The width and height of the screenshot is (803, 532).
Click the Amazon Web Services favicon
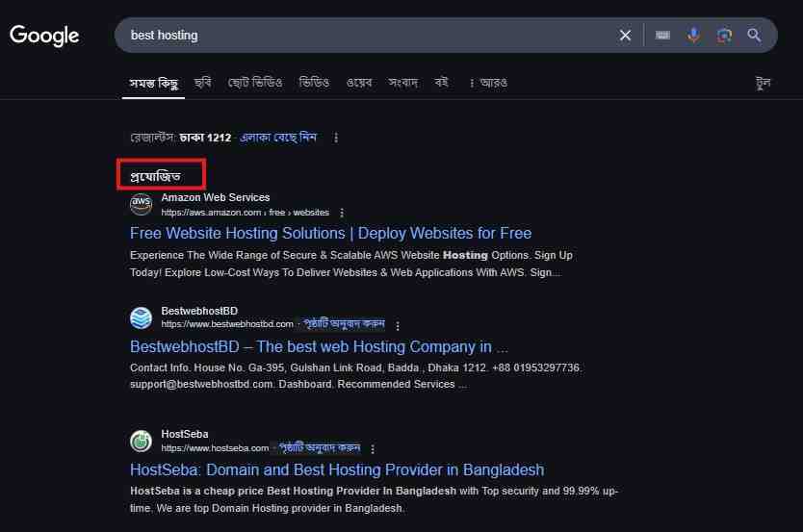point(142,204)
